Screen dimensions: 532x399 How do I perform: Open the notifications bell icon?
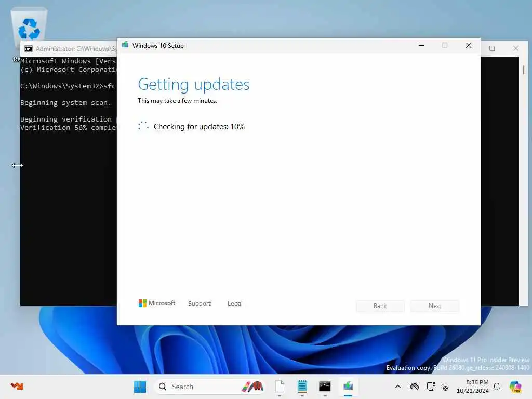pos(497,387)
